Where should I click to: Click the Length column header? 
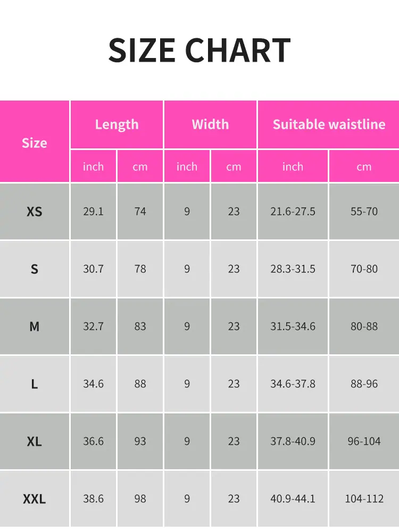(x=117, y=124)
